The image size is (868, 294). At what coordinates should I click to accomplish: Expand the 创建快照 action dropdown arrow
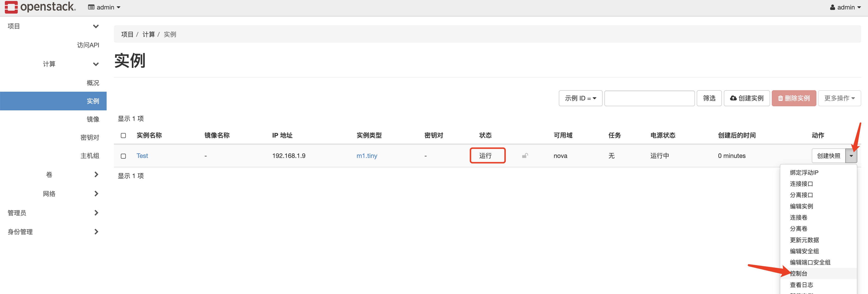852,155
